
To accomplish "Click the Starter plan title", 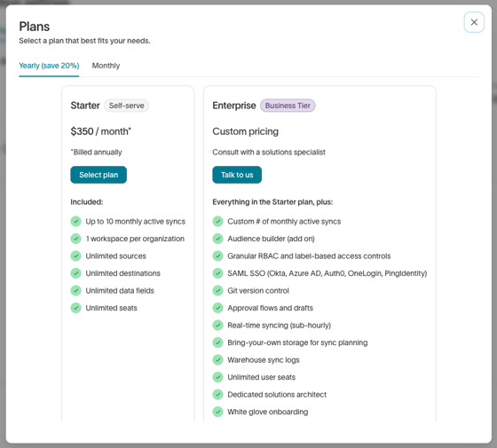I will coord(85,106).
